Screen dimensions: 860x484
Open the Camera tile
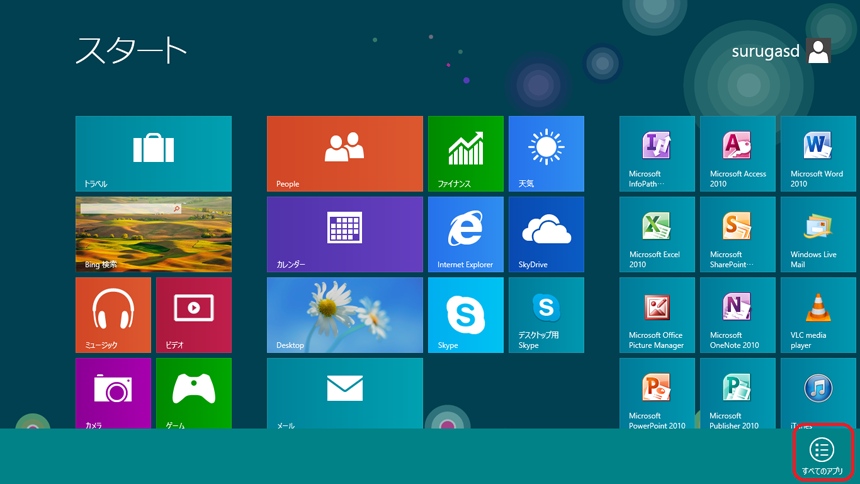coord(113,393)
